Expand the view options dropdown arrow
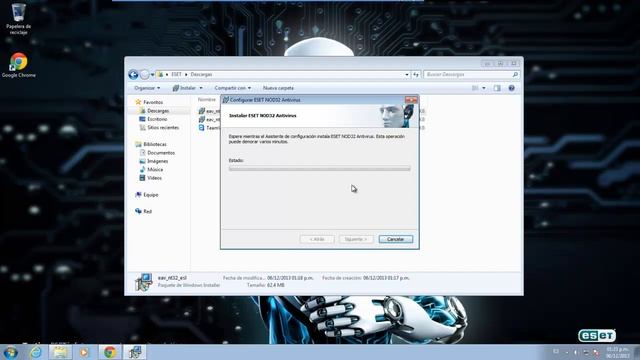 pyautogui.click(x=484, y=88)
